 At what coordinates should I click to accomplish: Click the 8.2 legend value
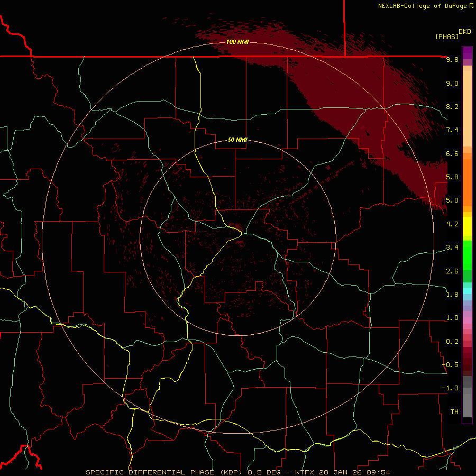(x=452, y=106)
